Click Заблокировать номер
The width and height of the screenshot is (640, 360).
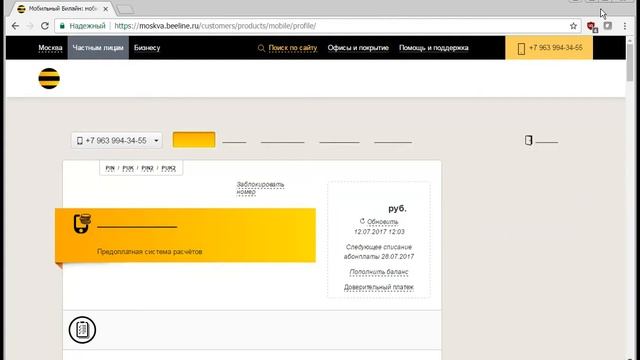pyautogui.click(x=260, y=188)
